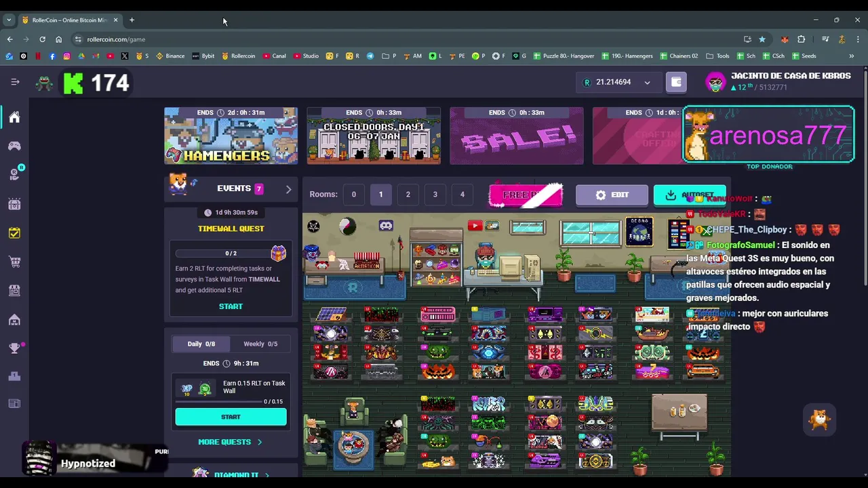Open the Closed Doors Day1 event banner
The image size is (868, 488).
pyautogui.click(x=374, y=136)
